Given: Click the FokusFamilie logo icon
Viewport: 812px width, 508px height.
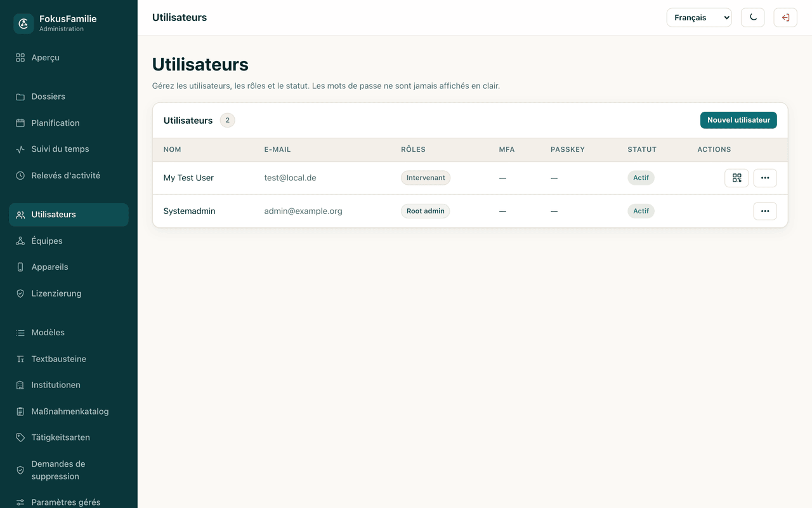Looking at the screenshot, I should click(23, 23).
